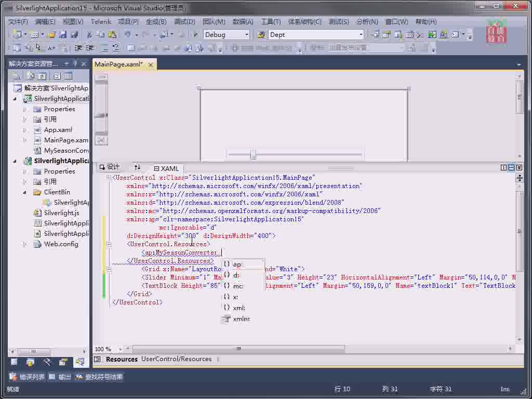Open the Telerik menu
The height and width of the screenshot is (399, 532).
(x=101, y=22)
